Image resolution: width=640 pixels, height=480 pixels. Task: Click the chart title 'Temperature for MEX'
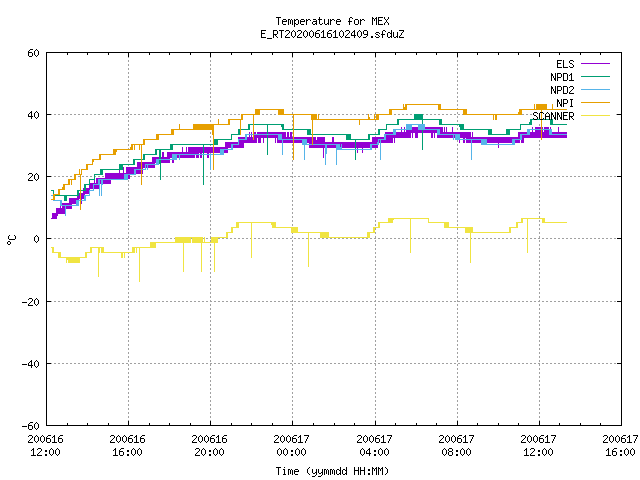[332, 21]
